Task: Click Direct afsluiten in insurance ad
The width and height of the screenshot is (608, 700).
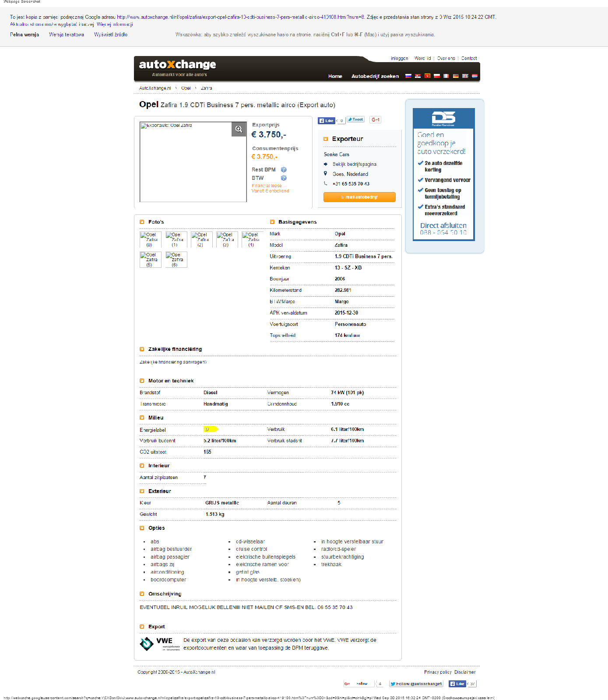Action: (x=443, y=226)
